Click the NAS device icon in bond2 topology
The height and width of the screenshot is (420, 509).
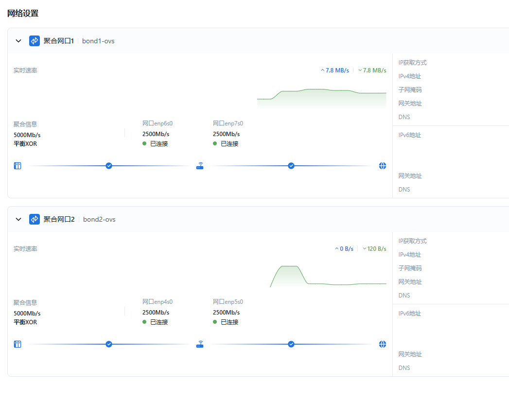click(x=18, y=344)
